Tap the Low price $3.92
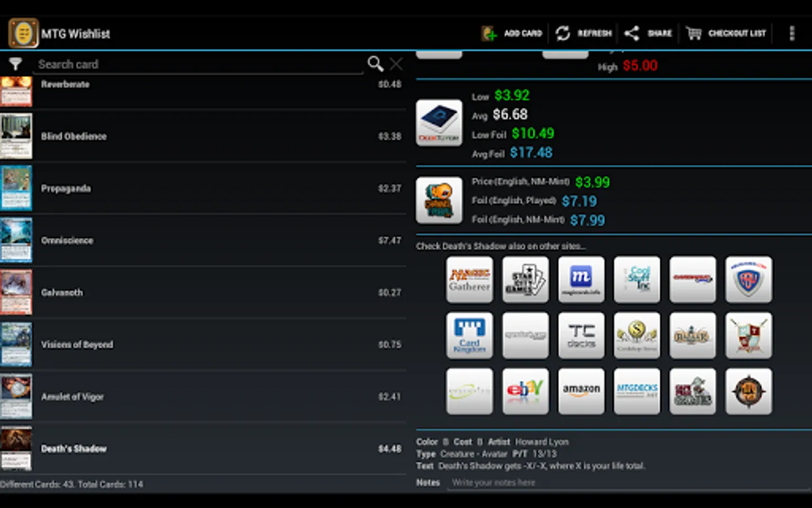The height and width of the screenshot is (508, 812). click(512, 95)
